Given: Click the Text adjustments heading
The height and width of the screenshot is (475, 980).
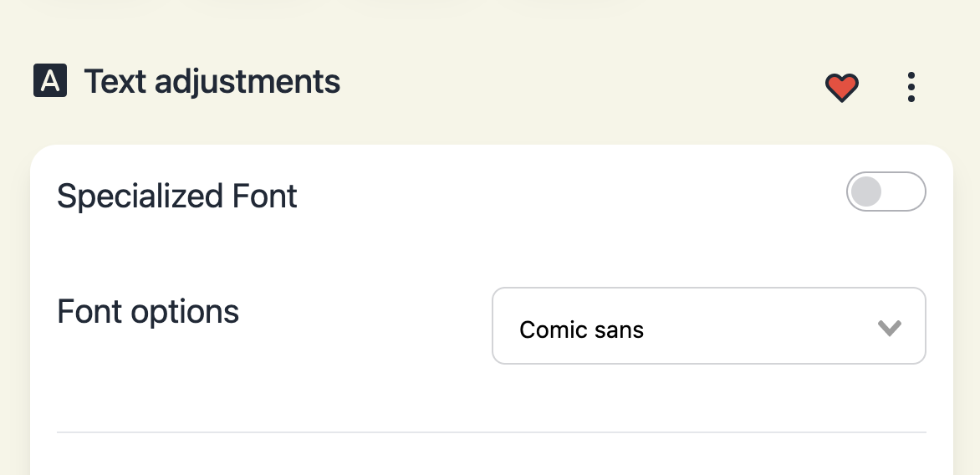Looking at the screenshot, I should click(x=212, y=82).
